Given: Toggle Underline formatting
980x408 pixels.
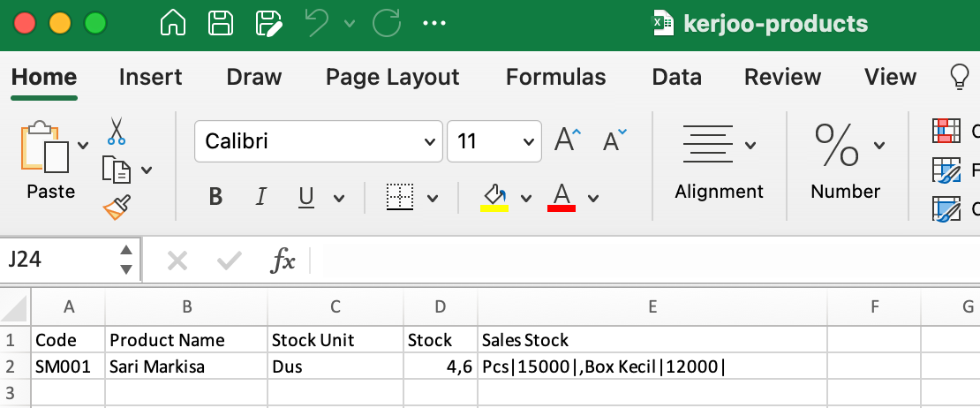Looking at the screenshot, I should click(x=306, y=198).
